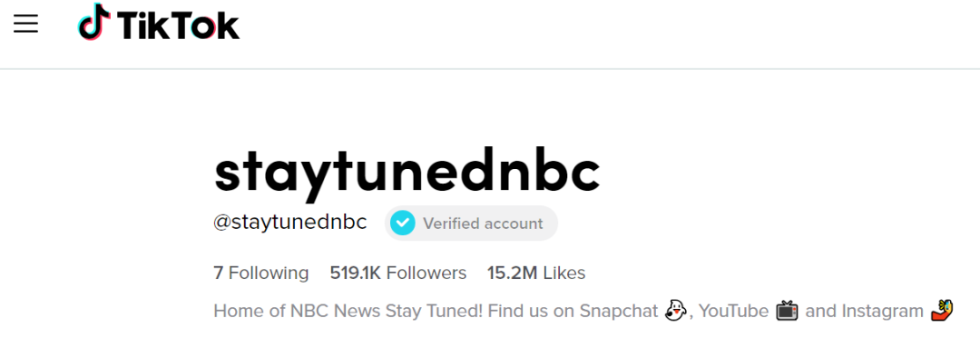The height and width of the screenshot is (338, 980).
Task: Open the 7 Following list
Action: [x=261, y=273]
